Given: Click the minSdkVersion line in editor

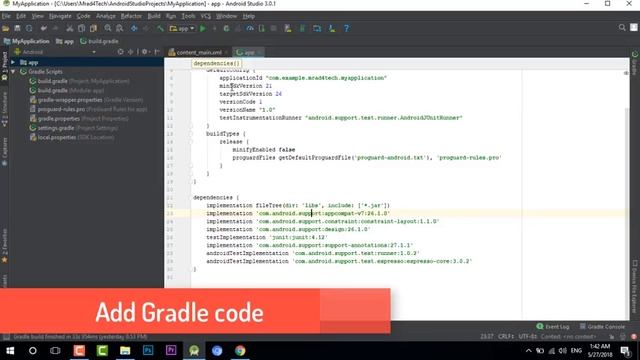Looking at the screenshot, I should click(245, 86).
